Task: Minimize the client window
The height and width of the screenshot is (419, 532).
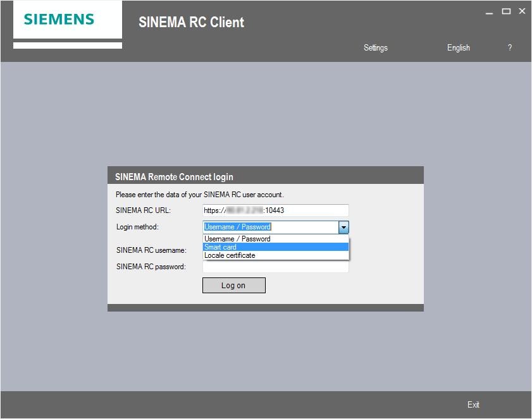Action: (x=489, y=12)
